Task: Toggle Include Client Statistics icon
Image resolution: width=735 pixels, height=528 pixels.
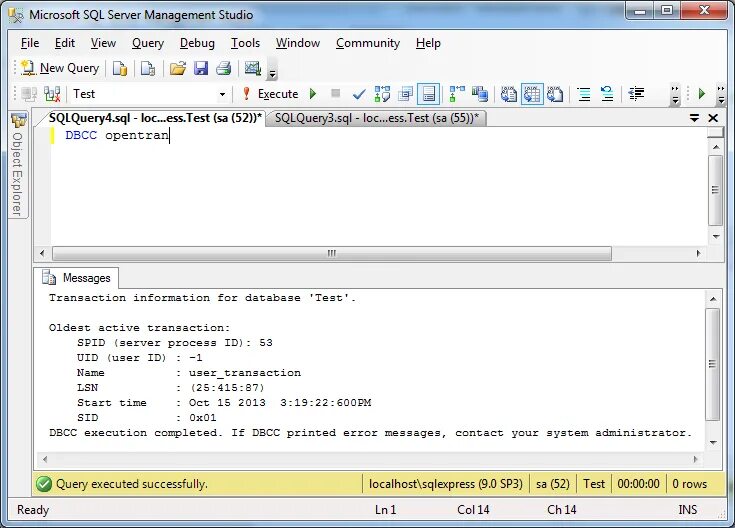Action: (x=480, y=94)
